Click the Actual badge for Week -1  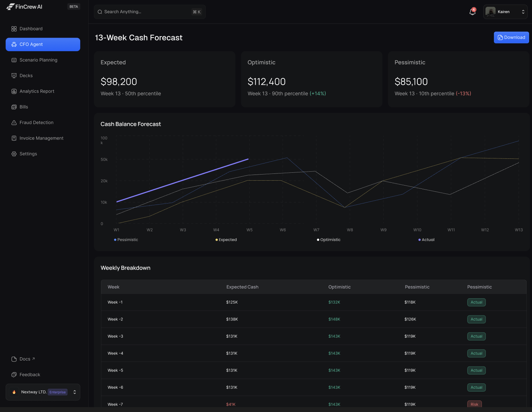[477, 302]
